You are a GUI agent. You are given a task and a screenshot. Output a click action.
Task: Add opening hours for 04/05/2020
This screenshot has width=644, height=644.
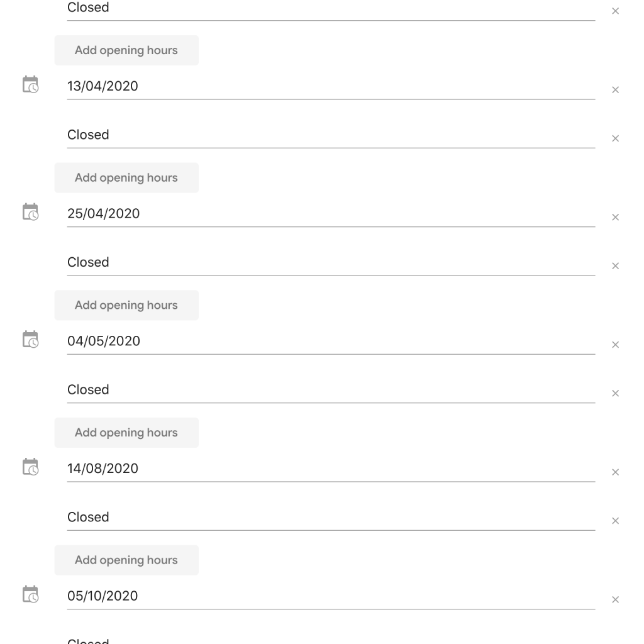click(126, 433)
